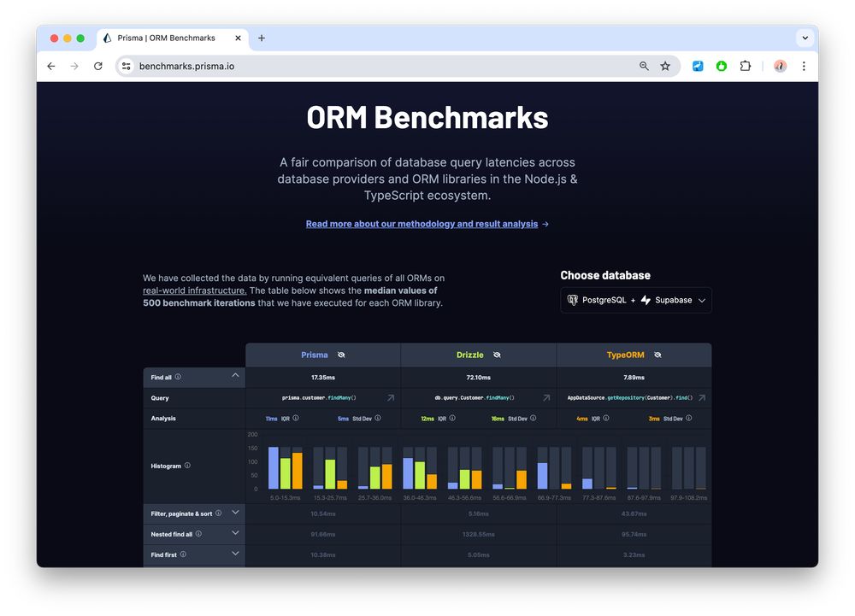Click the ORM Benchmarks page heading
Screen dimensions: 855x616
tap(427, 117)
